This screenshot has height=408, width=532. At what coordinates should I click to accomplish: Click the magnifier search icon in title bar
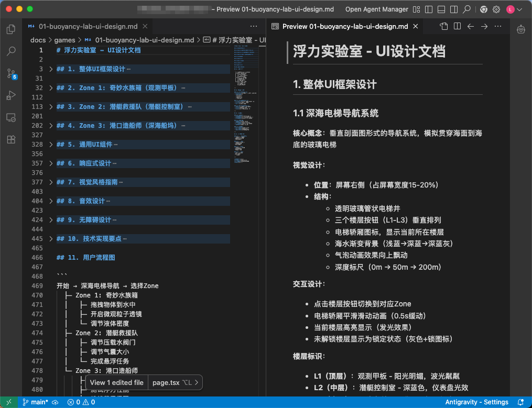[x=467, y=9]
